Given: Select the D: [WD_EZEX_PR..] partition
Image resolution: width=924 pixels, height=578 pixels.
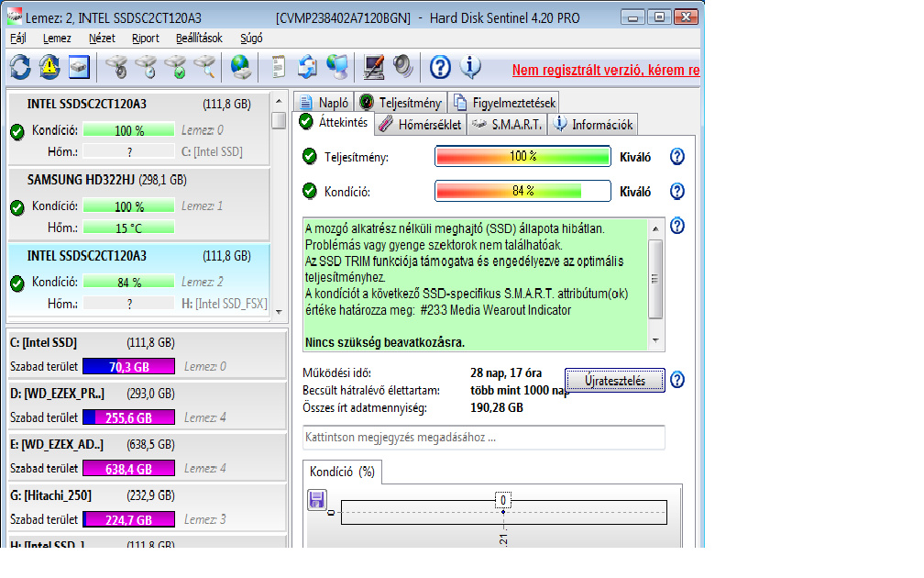Looking at the screenshot, I should (146, 406).
